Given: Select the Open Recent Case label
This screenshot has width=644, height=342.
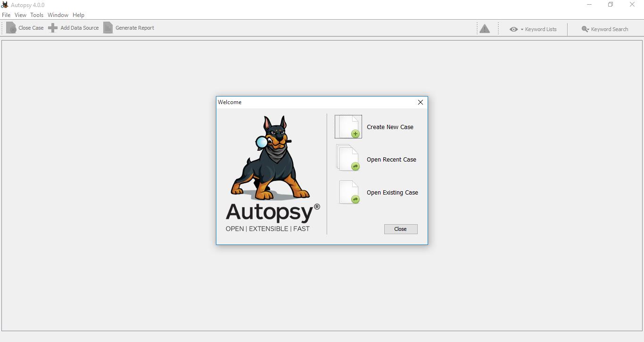Looking at the screenshot, I should (391, 160).
